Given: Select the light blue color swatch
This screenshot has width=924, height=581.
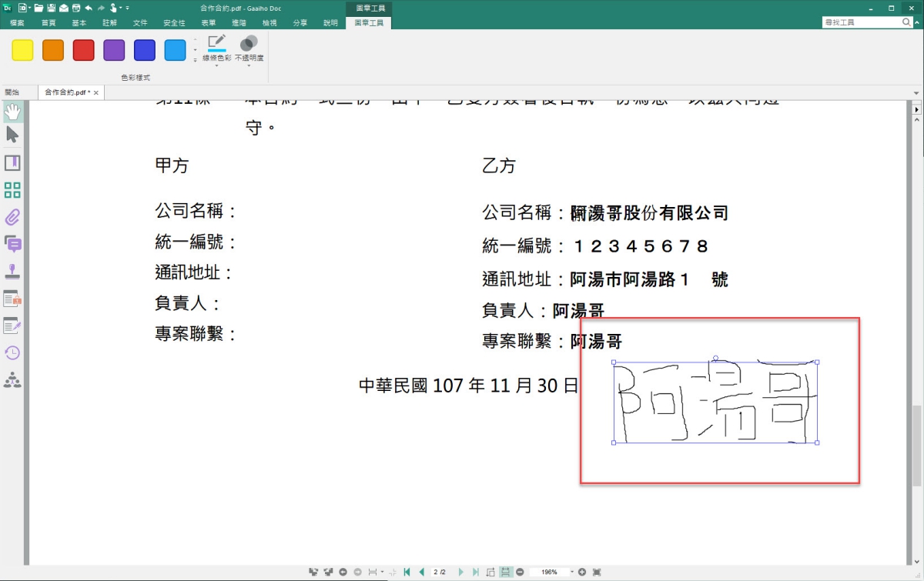Looking at the screenshot, I should [x=175, y=50].
